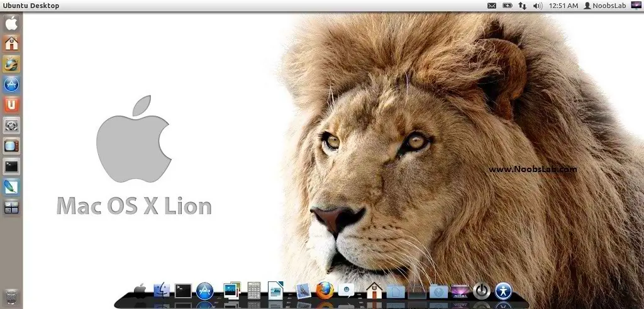Open the network arrows indicator menu

523,6
